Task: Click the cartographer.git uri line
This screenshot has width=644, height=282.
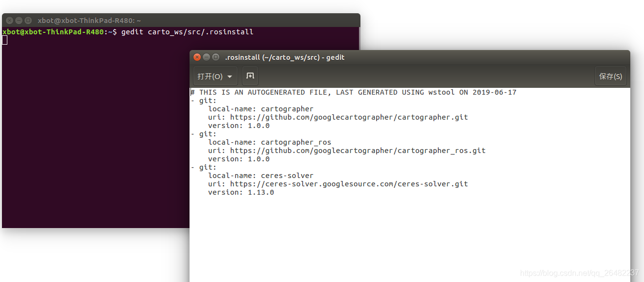Action: [338, 117]
